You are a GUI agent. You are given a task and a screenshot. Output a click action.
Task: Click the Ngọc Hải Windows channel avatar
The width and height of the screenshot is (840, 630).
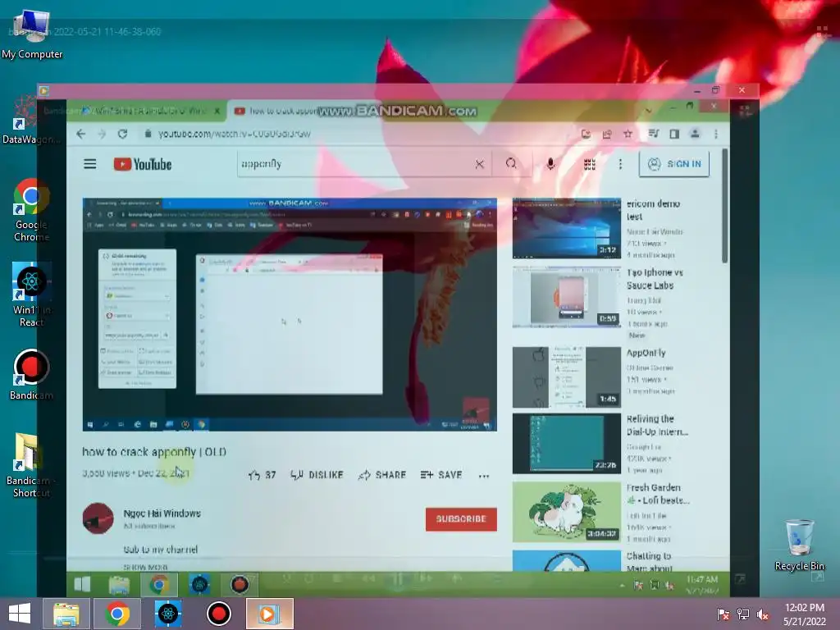tap(98, 518)
